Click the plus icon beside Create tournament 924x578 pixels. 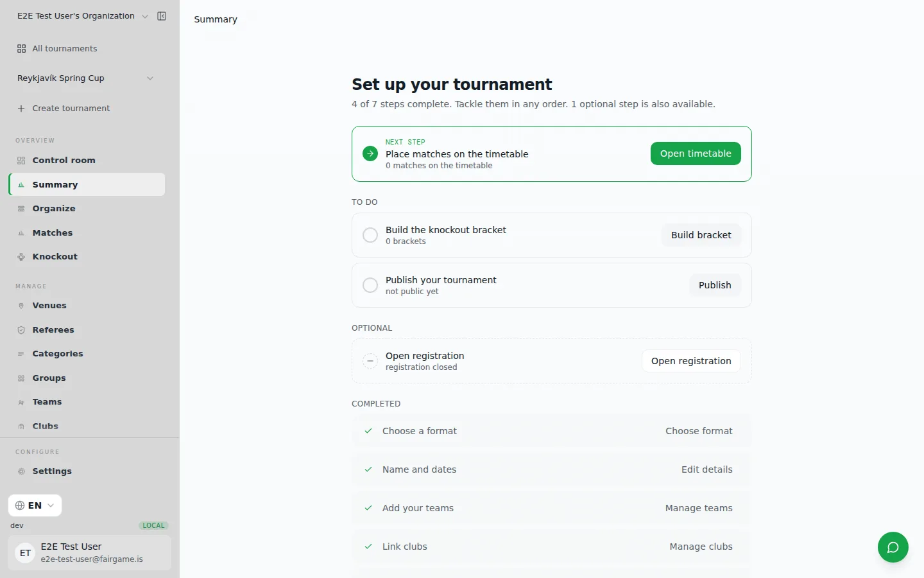(x=21, y=109)
